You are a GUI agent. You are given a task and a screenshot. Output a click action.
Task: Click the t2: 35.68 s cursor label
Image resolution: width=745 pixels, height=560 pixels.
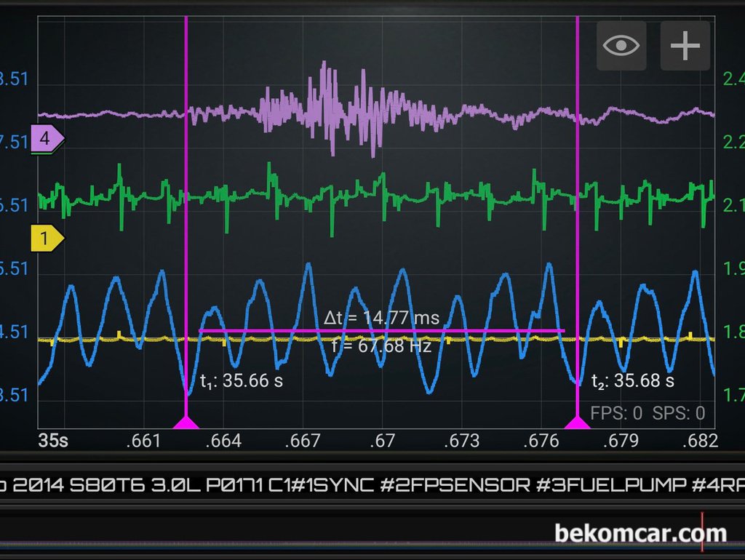click(633, 381)
